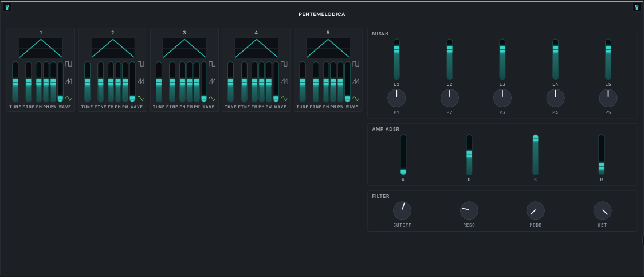Click the mixer L2 level slider
The image size is (644, 277).
[450, 59]
